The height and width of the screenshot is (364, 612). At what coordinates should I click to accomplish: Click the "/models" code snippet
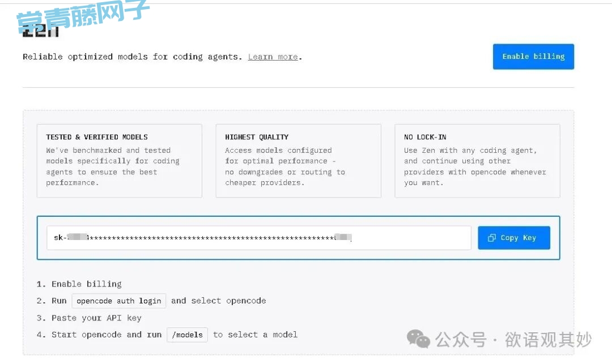(187, 335)
